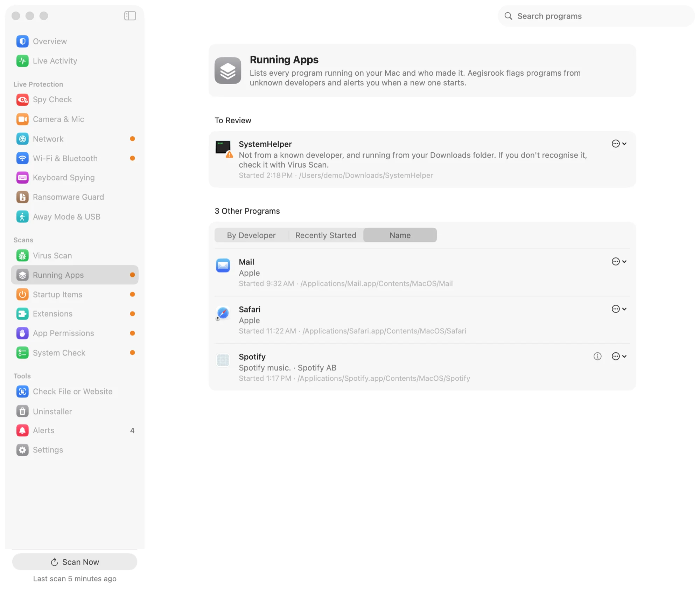
Task: Open Settings in the sidebar
Action: [75, 450]
